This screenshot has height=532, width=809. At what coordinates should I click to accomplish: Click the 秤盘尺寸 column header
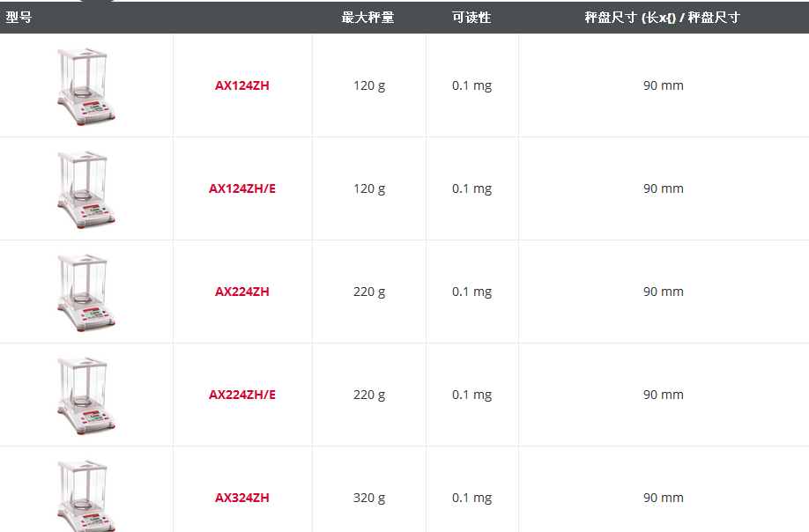coord(662,18)
